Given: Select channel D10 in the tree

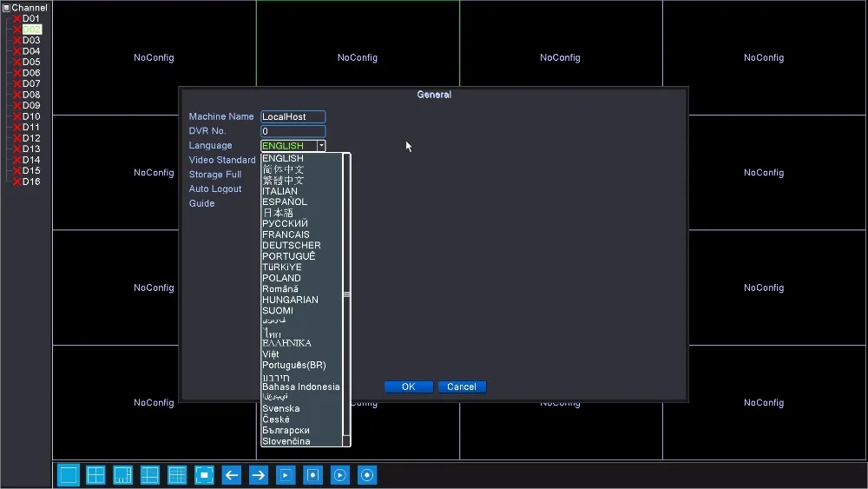Looking at the screenshot, I should (31, 116).
